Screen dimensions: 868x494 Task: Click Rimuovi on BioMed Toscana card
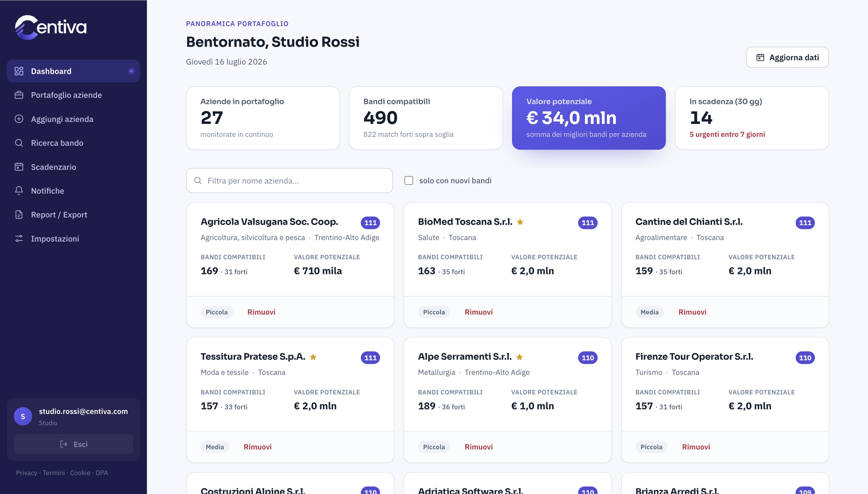click(x=479, y=312)
